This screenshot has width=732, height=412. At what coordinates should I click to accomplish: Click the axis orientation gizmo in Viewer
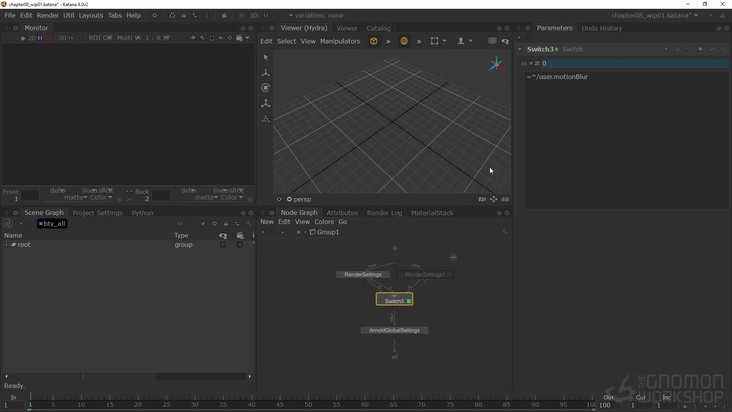coord(496,65)
